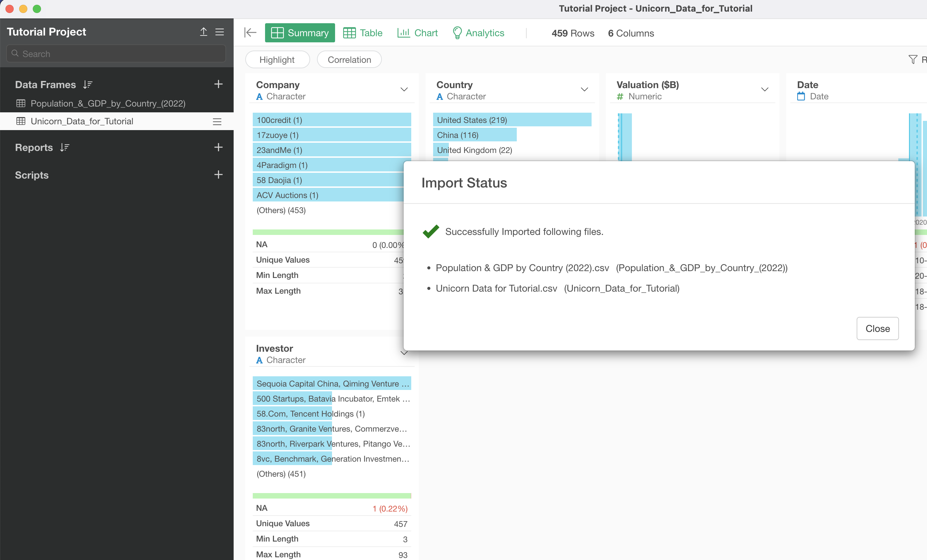
Task: Close the Import Status dialog
Action: 877,328
